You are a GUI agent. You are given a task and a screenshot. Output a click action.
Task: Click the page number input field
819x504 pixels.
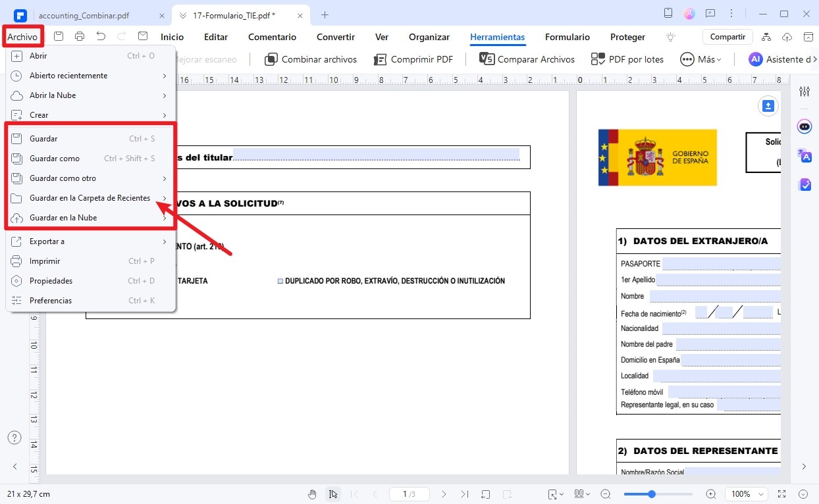tap(409, 494)
